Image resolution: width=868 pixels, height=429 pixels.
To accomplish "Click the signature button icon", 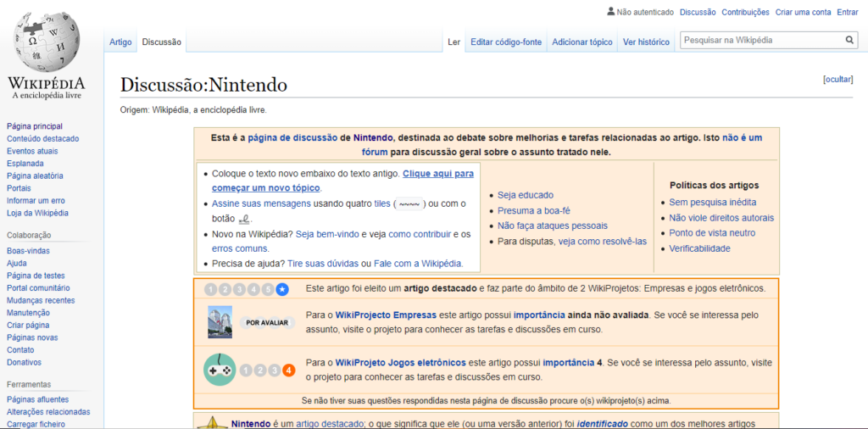I will (x=245, y=218).
